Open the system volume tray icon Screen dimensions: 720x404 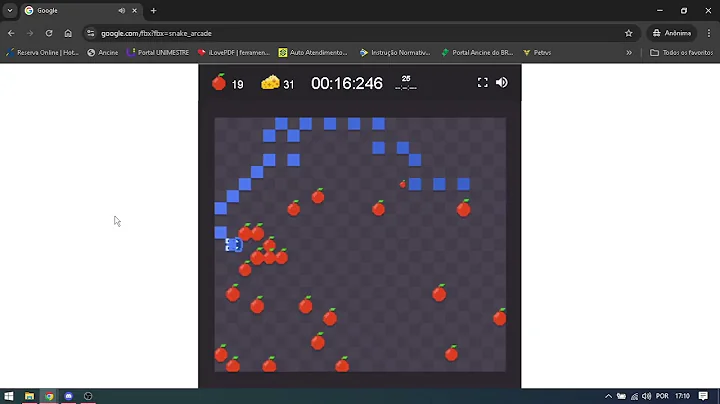coord(647,396)
